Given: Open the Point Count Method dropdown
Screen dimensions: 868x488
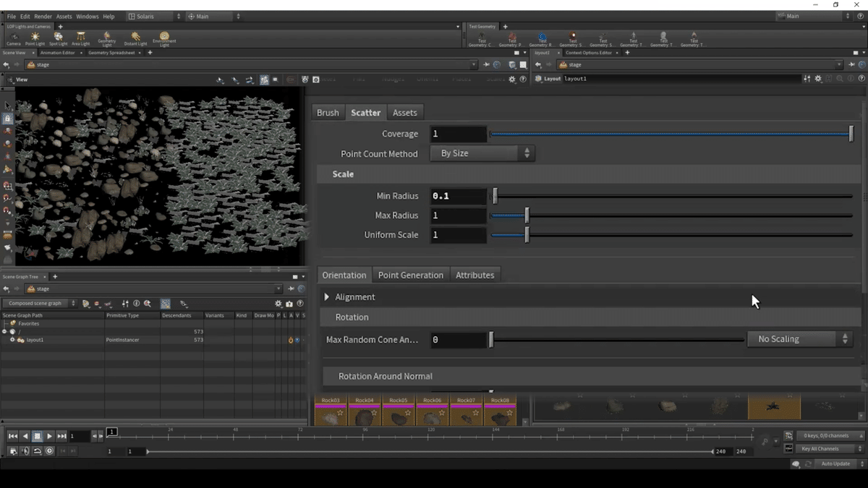Looking at the screenshot, I should point(482,153).
